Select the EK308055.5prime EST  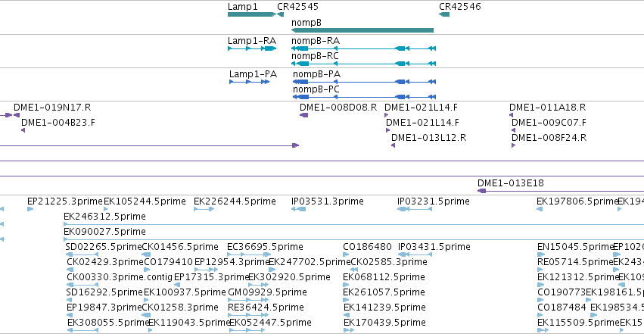[x=83, y=330]
